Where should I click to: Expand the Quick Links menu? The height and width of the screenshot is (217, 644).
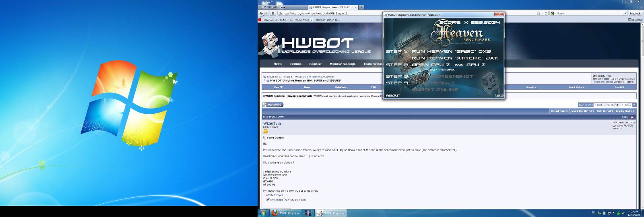coord(576,87)
